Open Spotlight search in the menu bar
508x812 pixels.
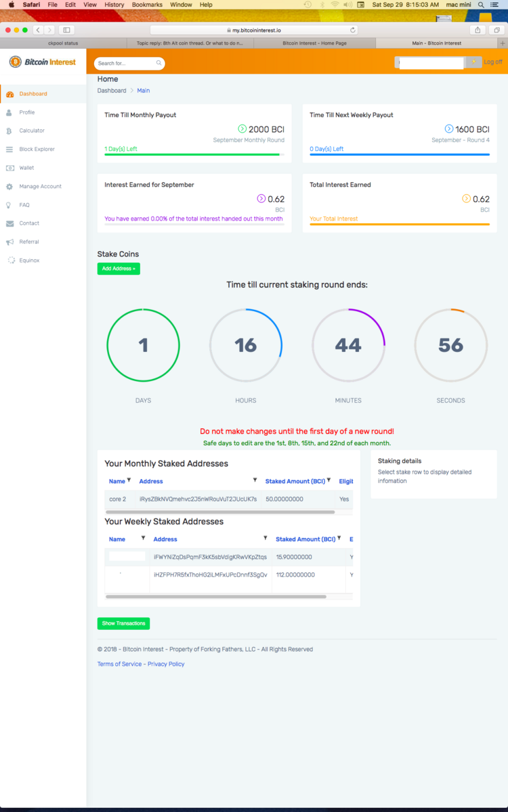[x=482, y=5]
